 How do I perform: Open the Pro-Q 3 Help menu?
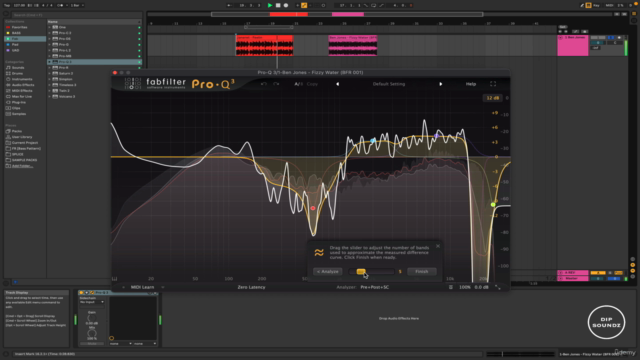click(471, 84)
